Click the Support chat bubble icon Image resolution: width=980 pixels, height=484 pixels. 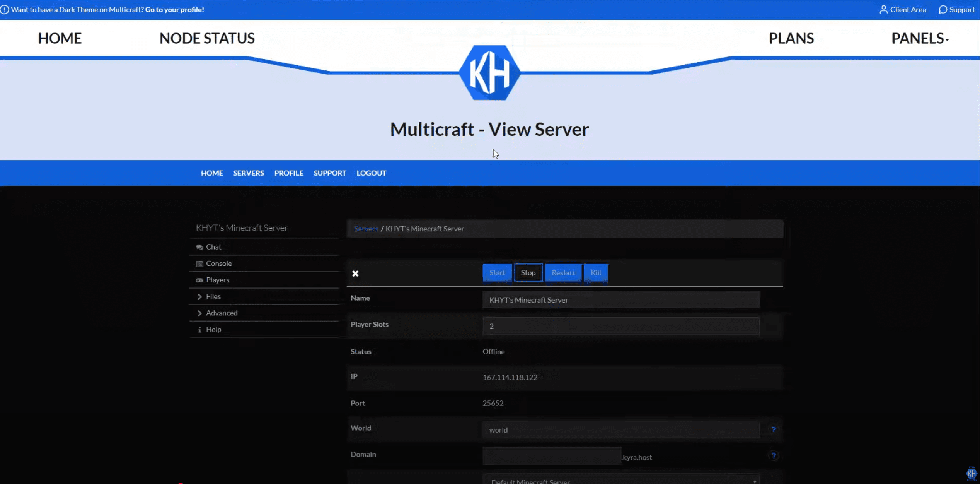pos(943,10)
